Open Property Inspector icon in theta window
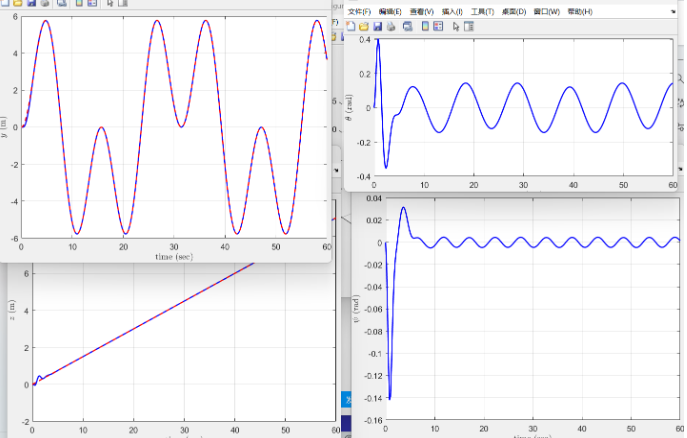 pos(468,27)
